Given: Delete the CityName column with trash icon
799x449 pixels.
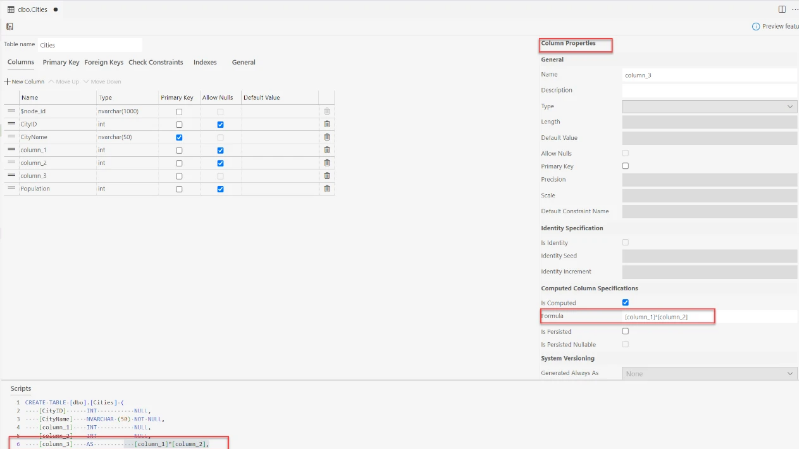Looking at the screenshot, I should [x=327, y=137].
